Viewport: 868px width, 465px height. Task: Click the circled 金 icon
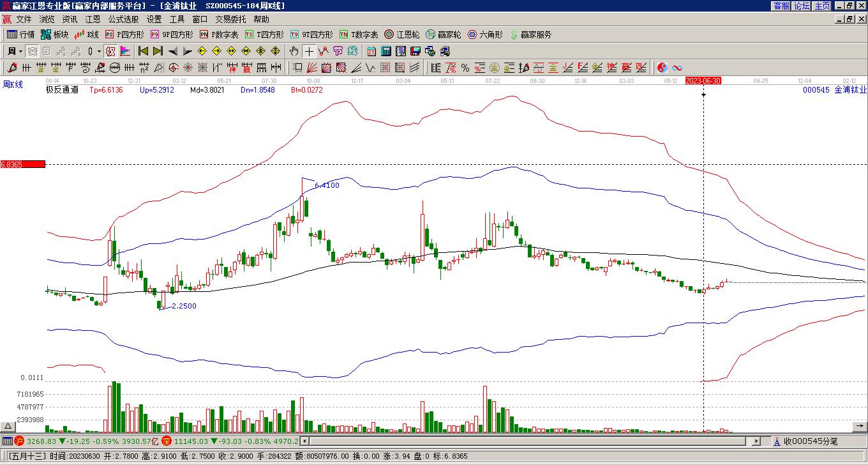point(495,68)
